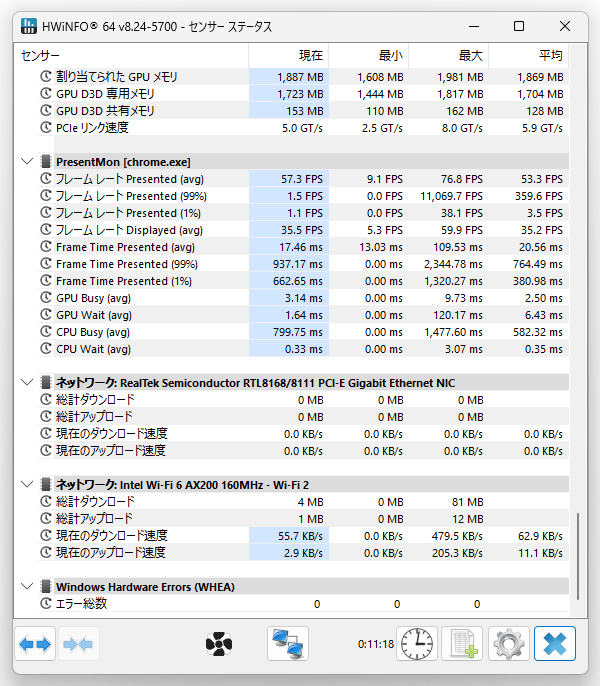Click the chip icon beside RealTek network group

[x=46, y=383]
